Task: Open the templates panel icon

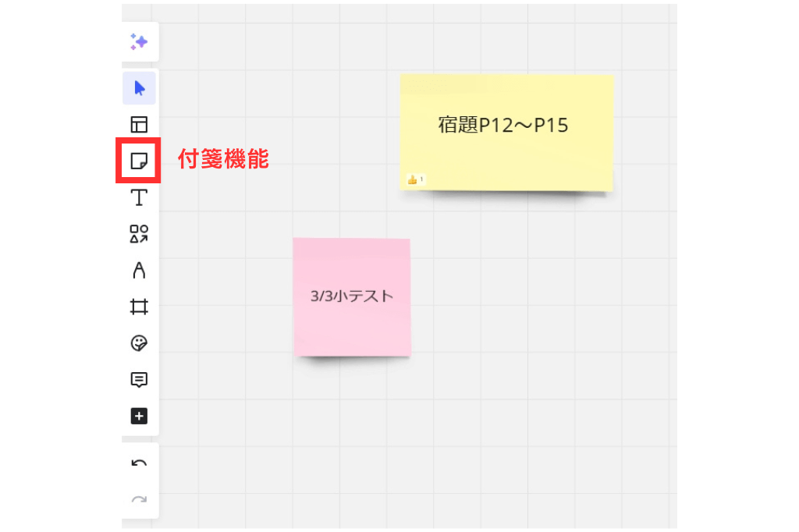Action: click(x=139, y=125)
